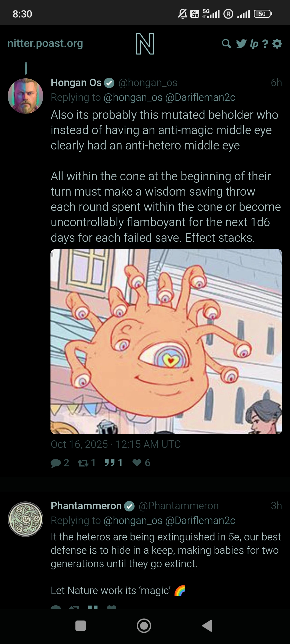This screenshot has width=290, height=644.
Task: Tap the Nitter N logo
Action: [145, 44]
